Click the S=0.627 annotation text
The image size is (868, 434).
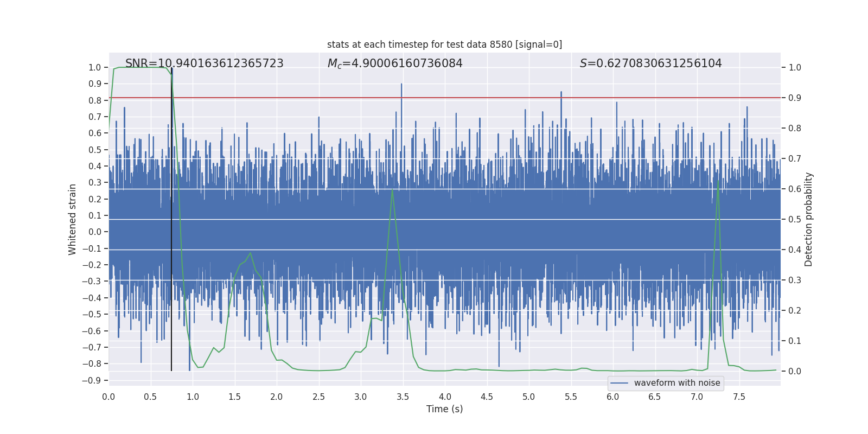[x=650, y=63]
